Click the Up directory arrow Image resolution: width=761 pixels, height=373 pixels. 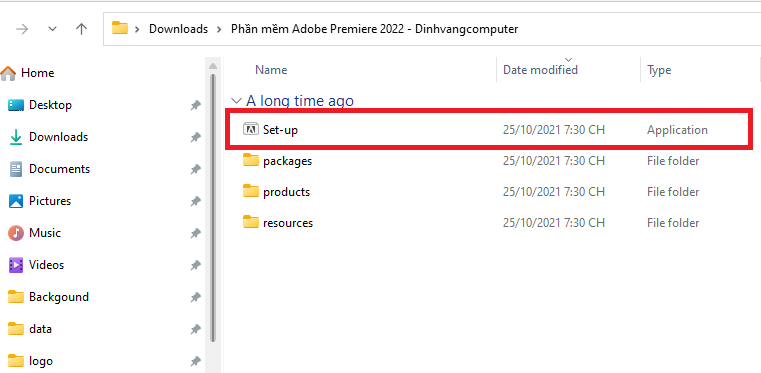82,29
